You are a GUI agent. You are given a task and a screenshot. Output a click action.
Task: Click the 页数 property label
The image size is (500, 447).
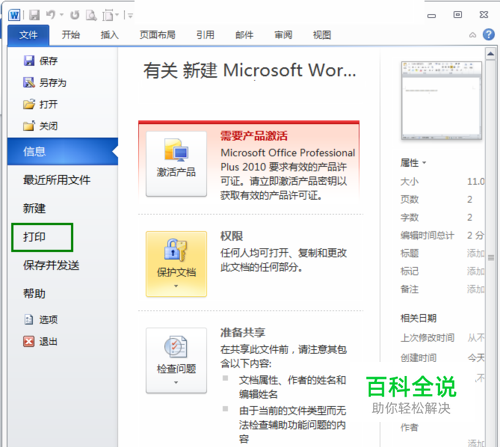[409, 199]
